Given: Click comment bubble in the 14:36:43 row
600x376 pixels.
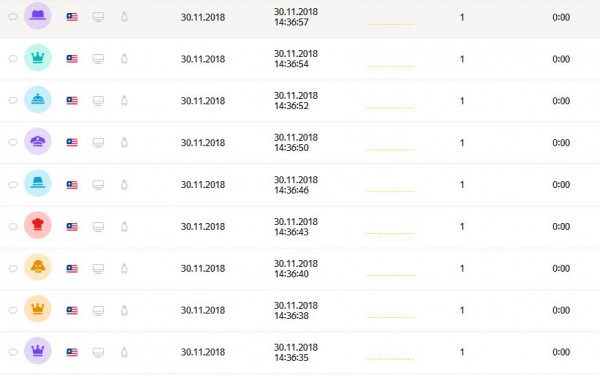Looking at the screenshot, I should [x=13, y=226].
